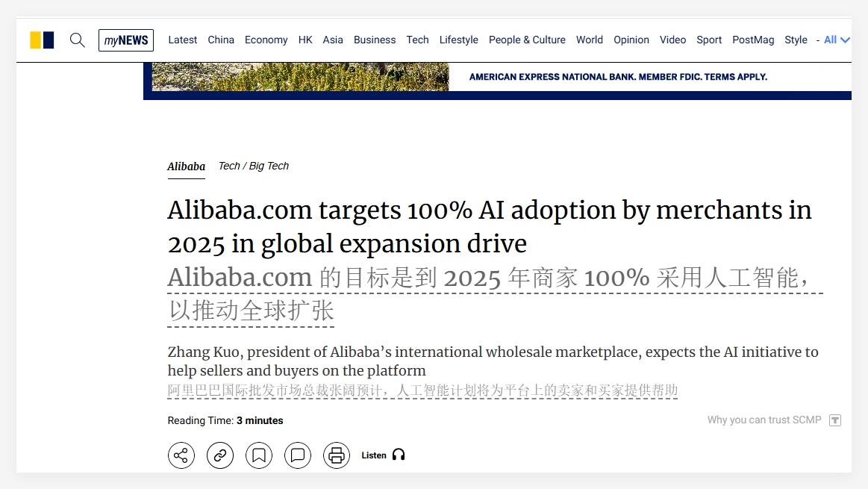Open the Opinion menu section
The height and width of the screenshot is (489, 868).
click(631, 40)
